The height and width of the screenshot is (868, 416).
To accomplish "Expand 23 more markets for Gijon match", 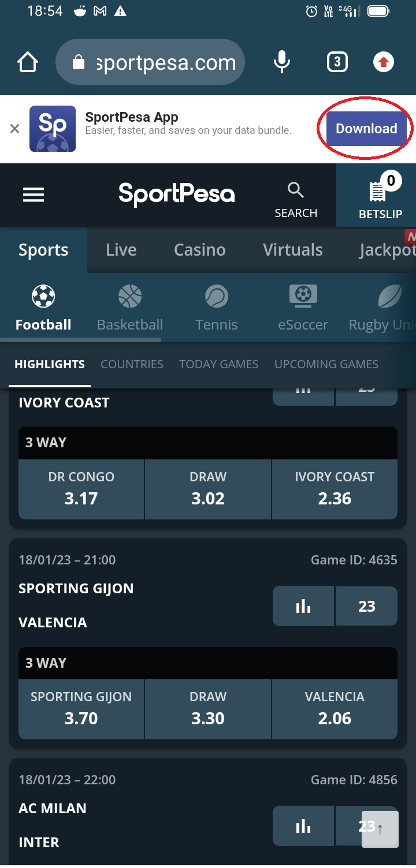I will tap(367, 606).
